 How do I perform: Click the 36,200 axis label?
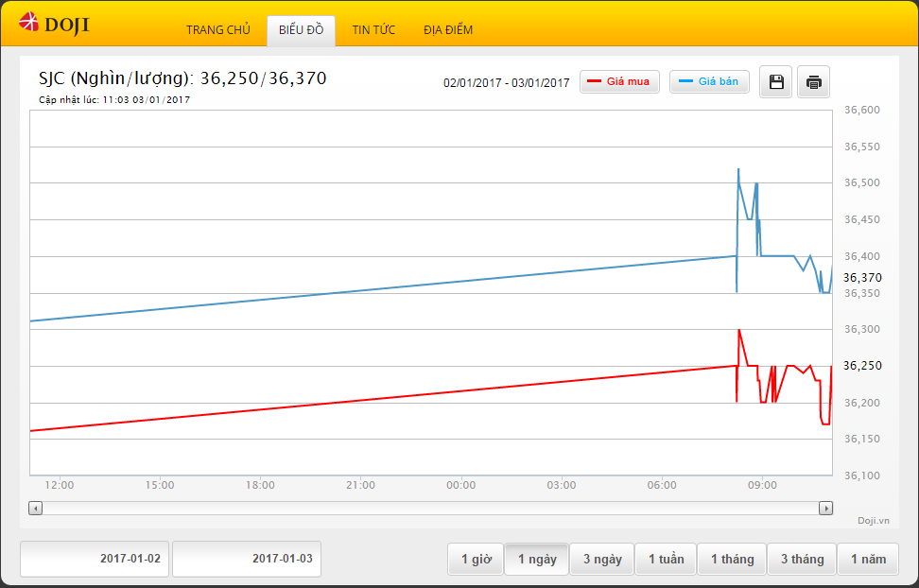[x=862, y=403]
